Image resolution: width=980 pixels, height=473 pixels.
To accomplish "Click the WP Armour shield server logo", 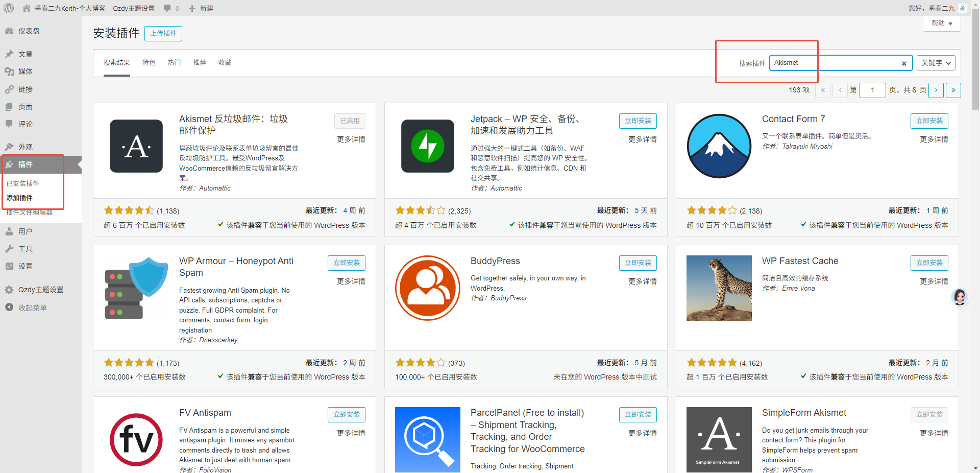I will point(136,288).
